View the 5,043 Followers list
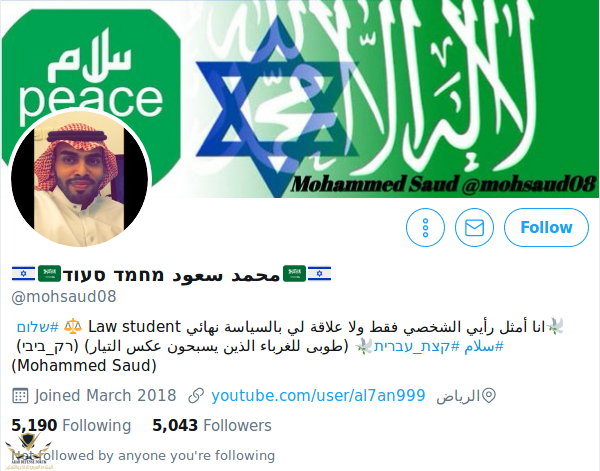The image size is (600, 471). pyautogui.click(x=212, y=425)
